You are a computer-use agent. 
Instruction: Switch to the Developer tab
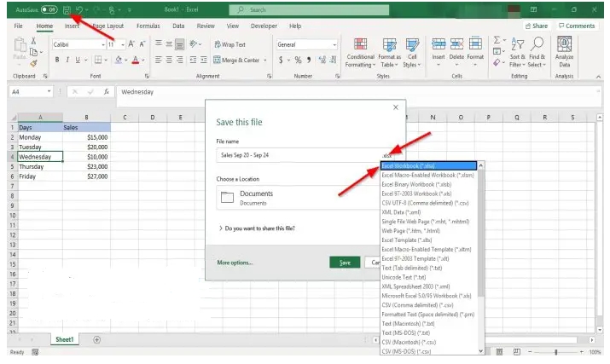[x=264, y=26]
